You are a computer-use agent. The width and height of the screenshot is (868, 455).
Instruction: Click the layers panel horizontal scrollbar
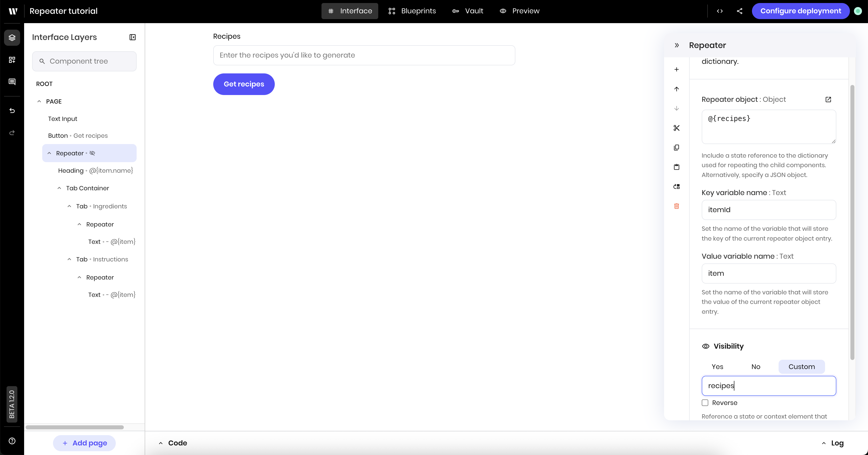[x=75, y=427]
